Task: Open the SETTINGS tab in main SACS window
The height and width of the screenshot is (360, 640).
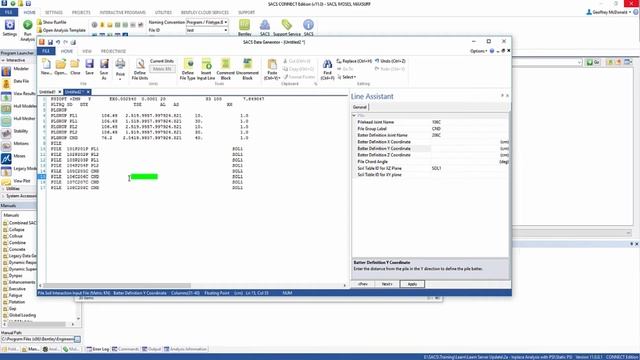Action: pos(54,12)
